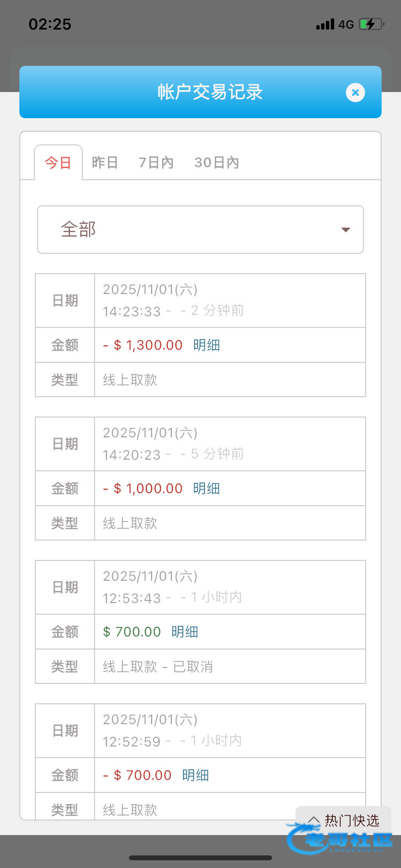Tap the 02:25 status bar clock

[50, 24]
